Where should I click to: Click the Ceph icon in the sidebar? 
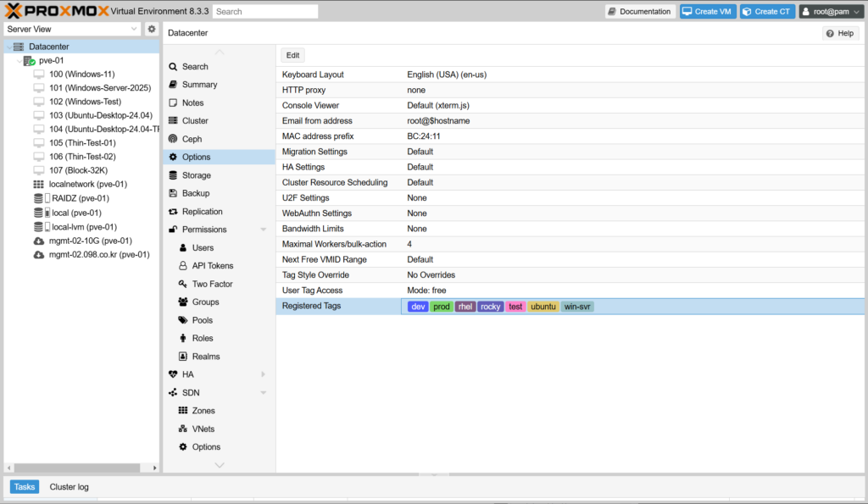(x=173, y=139)
